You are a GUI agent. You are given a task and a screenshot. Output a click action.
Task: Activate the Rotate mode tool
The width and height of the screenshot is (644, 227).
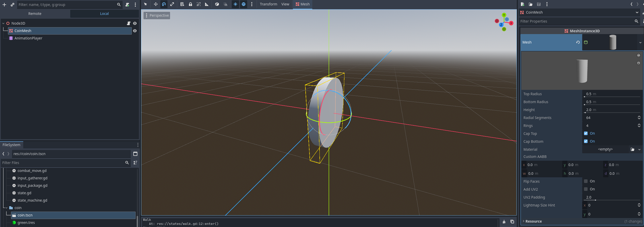pos(164,4)
